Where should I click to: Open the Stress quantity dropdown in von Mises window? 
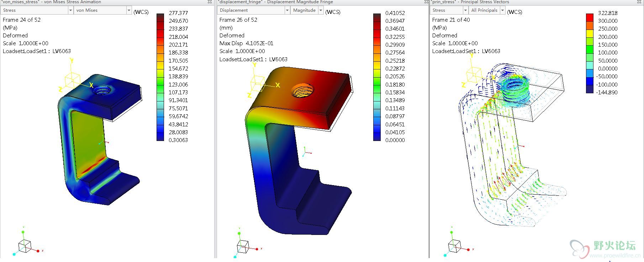click(x=70, y=10)
